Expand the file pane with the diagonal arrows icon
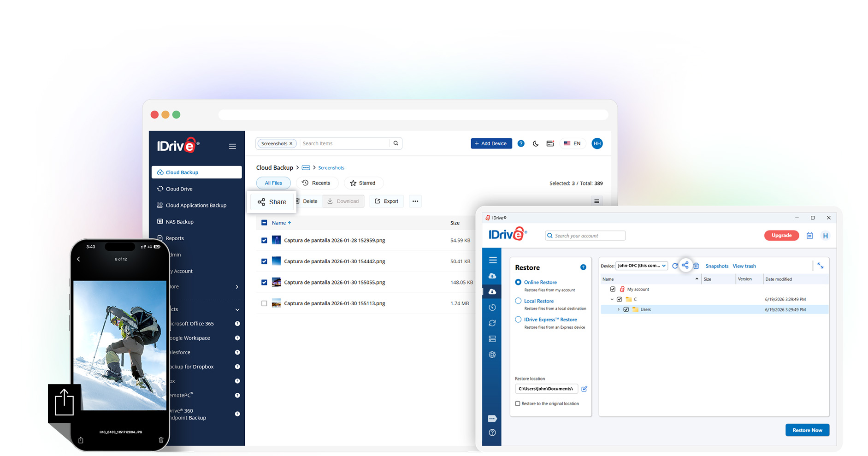 pyautogui.click(x=821, y=266)
